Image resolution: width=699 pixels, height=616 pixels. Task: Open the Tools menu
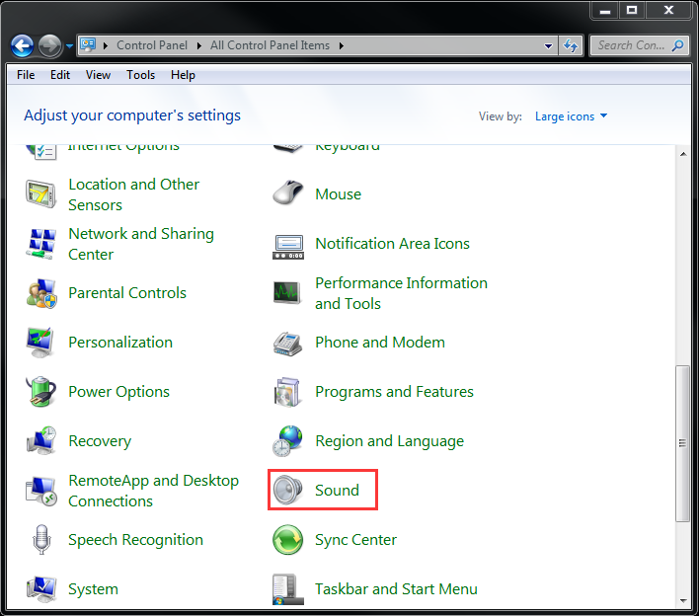click(140, 75)
